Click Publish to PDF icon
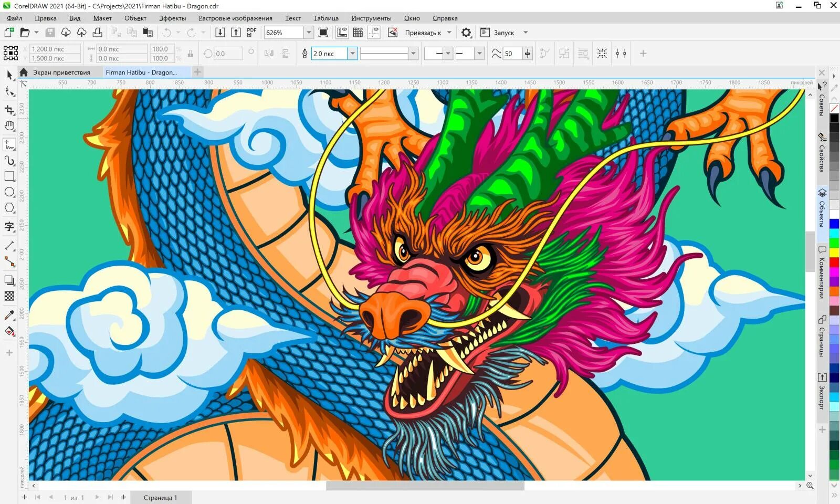 pos(251,33)
